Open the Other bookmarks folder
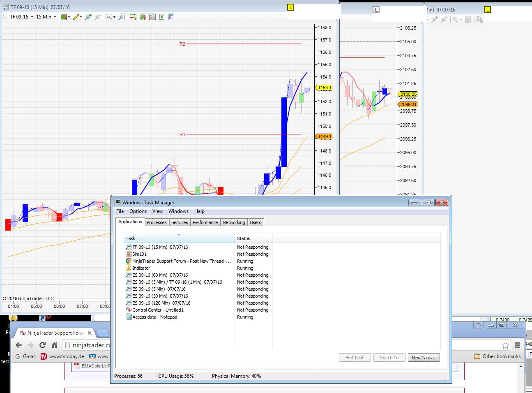Image resolution: width=532 pixels, height=393 pixels. point(497,356)
